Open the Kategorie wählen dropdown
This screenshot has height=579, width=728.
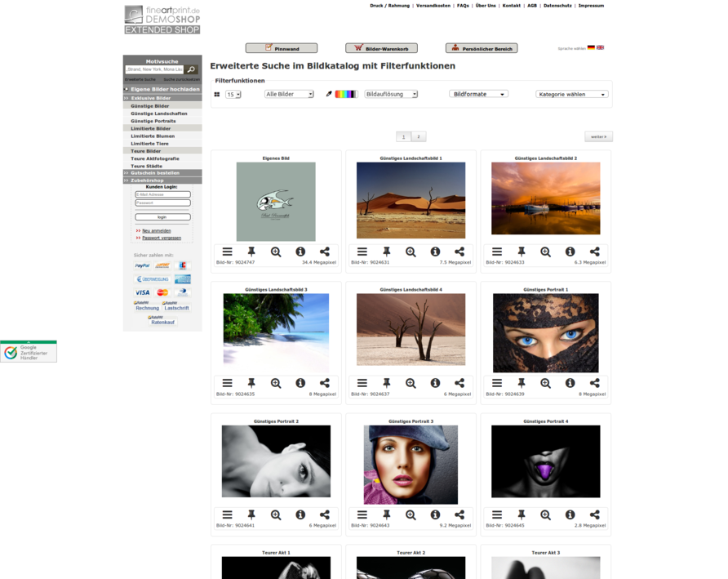coord(571,95)
